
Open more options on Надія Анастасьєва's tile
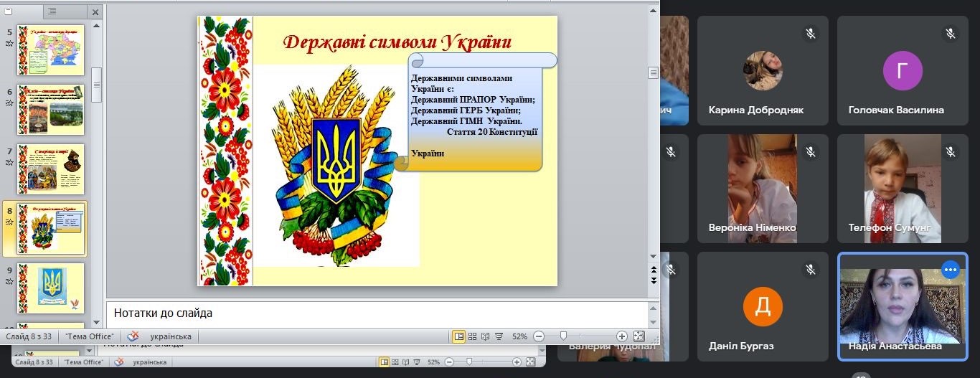(951, 270)
